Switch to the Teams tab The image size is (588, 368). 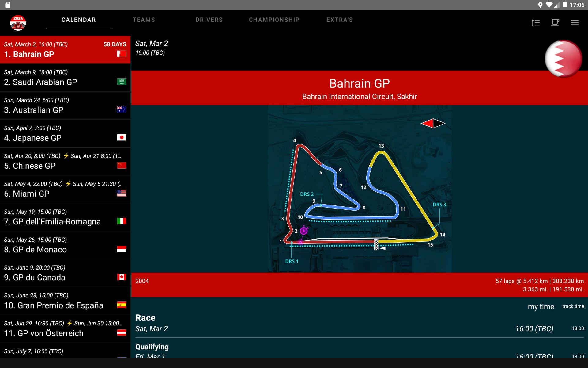point(144,20)
